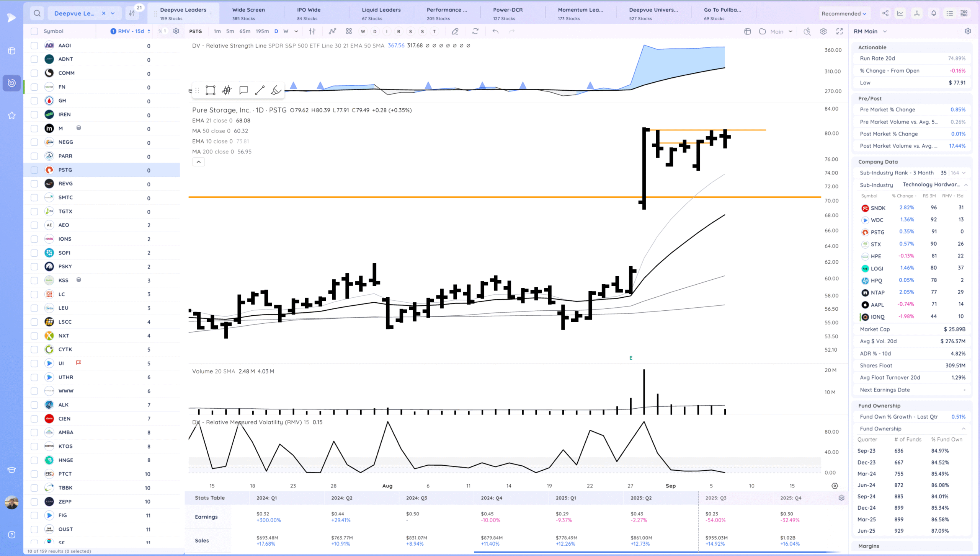This screenshot has width=980, height=556.
Task: Click the PSTG ticker symbol field
Action: [196, 31]
